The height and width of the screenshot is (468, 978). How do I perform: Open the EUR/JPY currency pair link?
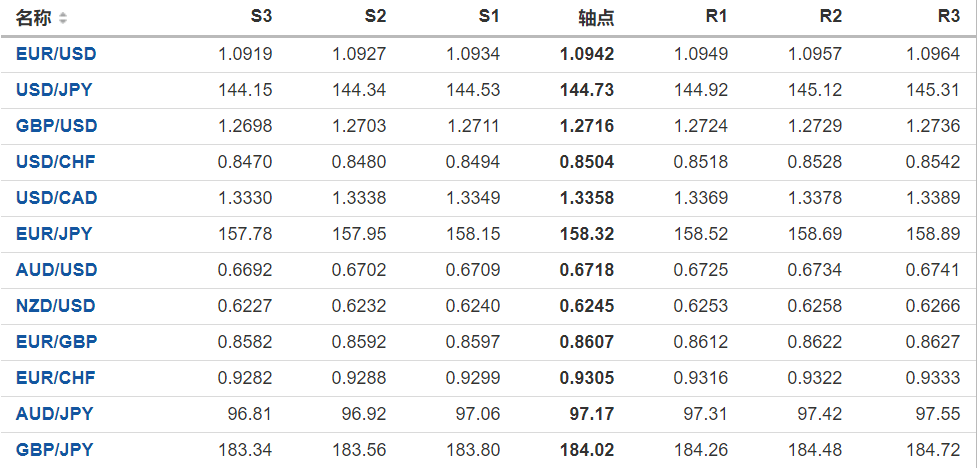[x=54, y=234]
